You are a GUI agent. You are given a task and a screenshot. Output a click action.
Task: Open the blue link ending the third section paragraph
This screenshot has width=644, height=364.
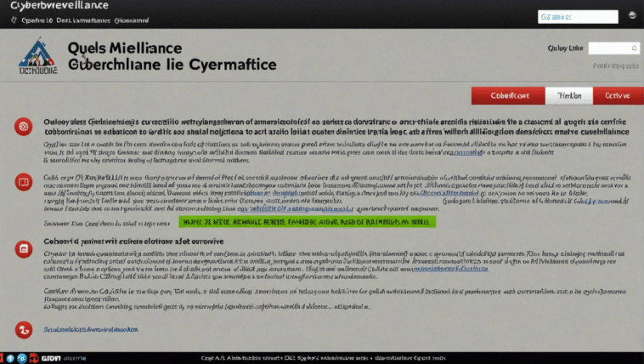pyautogui.click(x=450, y=269)
